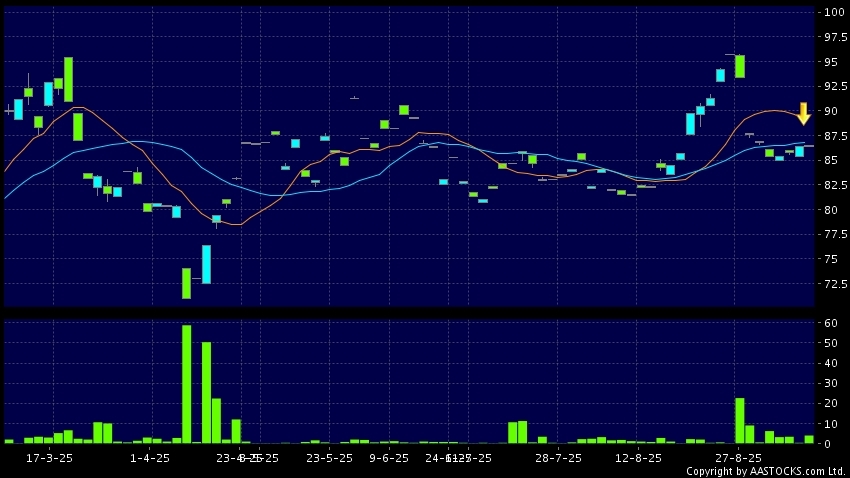The height and width of the screenshot is (478, 850).
Task: Select the 50 volume axis label
Action: click(x=830, y=343)
